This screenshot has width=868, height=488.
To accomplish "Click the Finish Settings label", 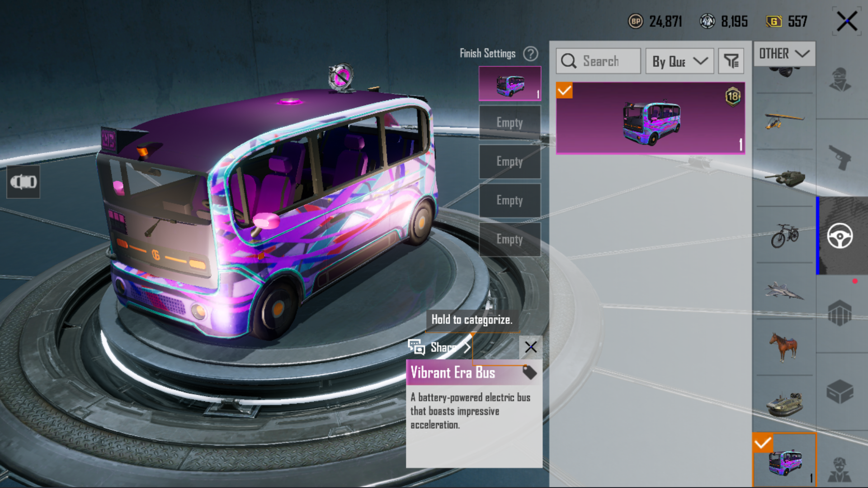I will 487,54.
